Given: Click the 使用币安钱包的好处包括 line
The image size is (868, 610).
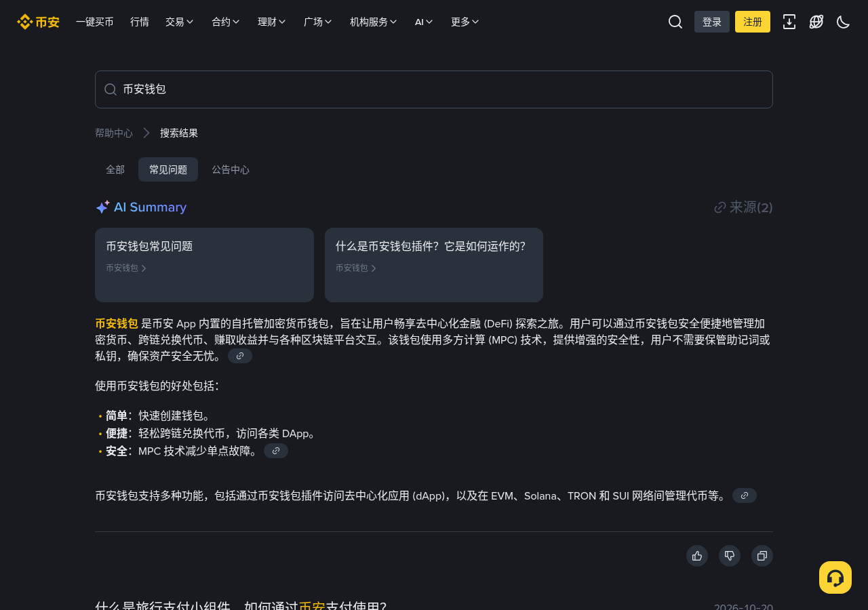Looking at the screenshot, I should [157, 386].
